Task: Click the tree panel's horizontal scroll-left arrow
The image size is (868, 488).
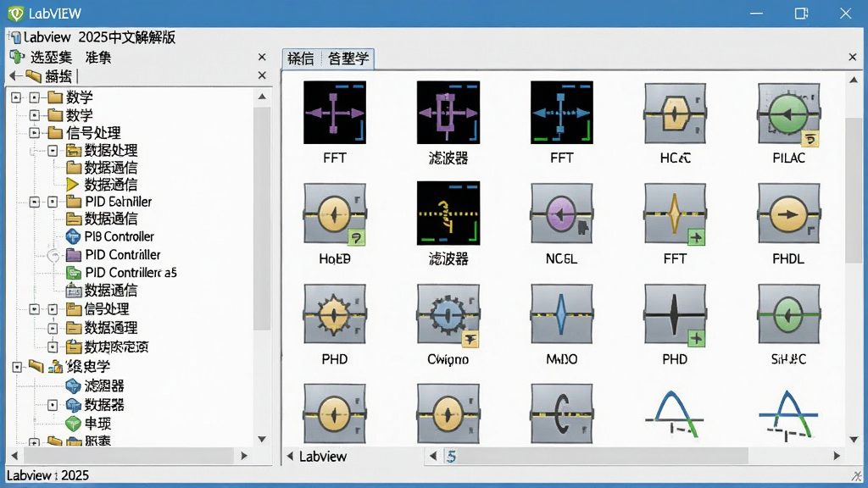Action: (14, 456)
